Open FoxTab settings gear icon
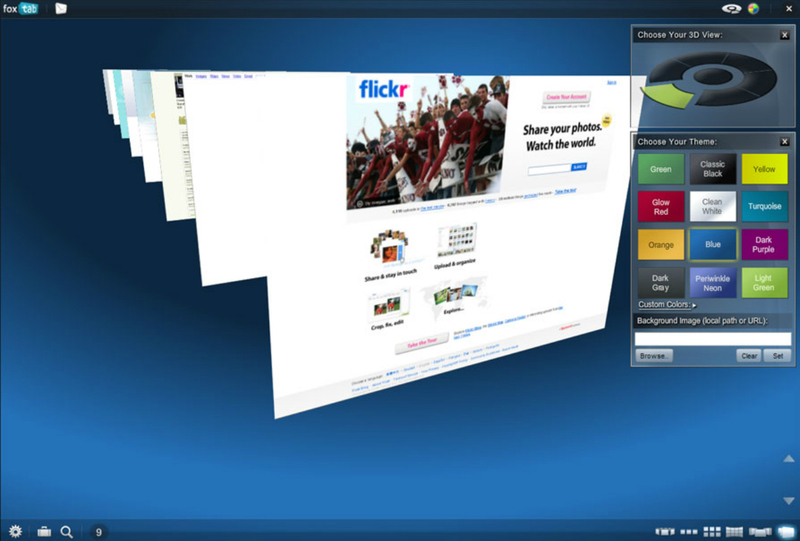 [15, 531]
